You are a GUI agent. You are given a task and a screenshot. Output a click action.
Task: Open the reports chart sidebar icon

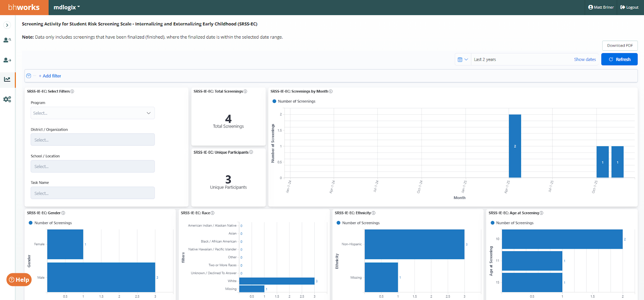pos(7,79)
